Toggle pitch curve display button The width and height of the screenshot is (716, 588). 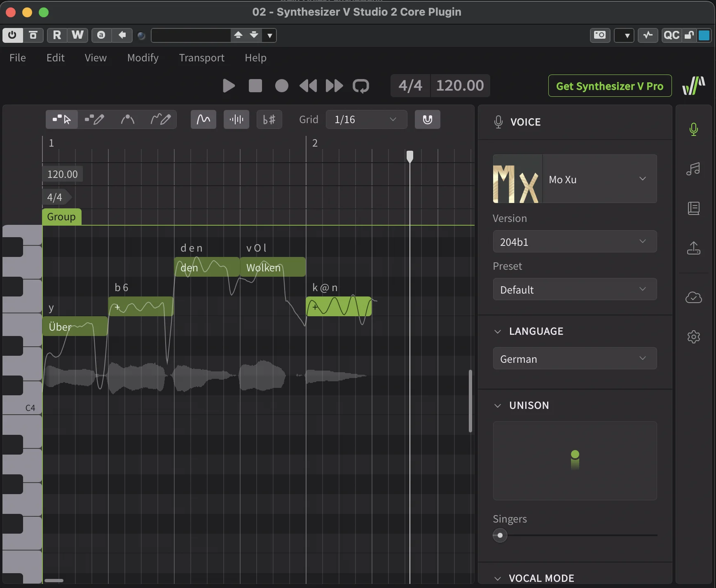[x=204, y=119]
